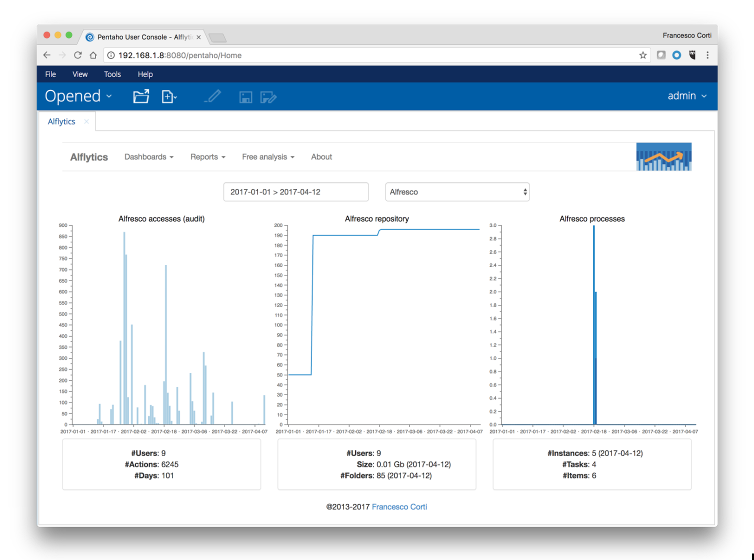754x560 pixels.
Task: Click the Alflytics brand link
Action: click(x=89, y=157)
